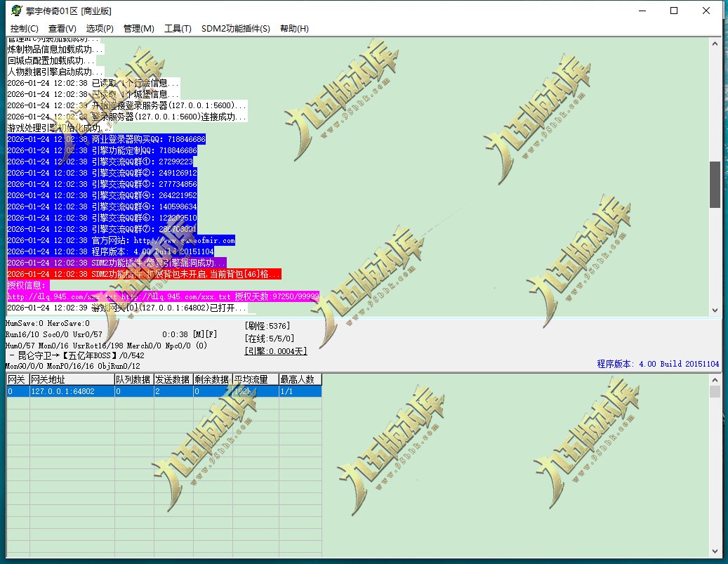The image size is (728, 564).
Task: Click the 网关 column header
Action: pyautogui.click(x=18, y=379)
